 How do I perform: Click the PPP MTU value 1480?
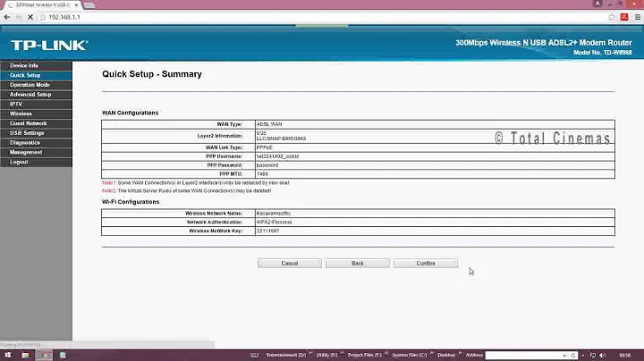click(262, 174)
